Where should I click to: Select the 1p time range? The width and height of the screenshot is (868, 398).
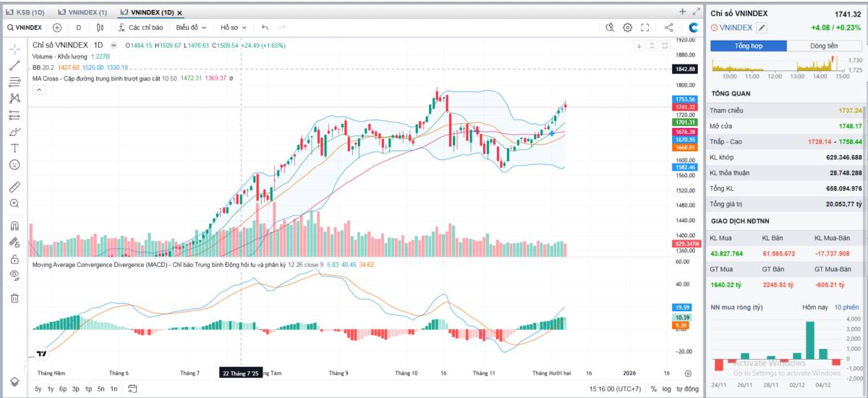pyautogui.click(x=88, y=389)
